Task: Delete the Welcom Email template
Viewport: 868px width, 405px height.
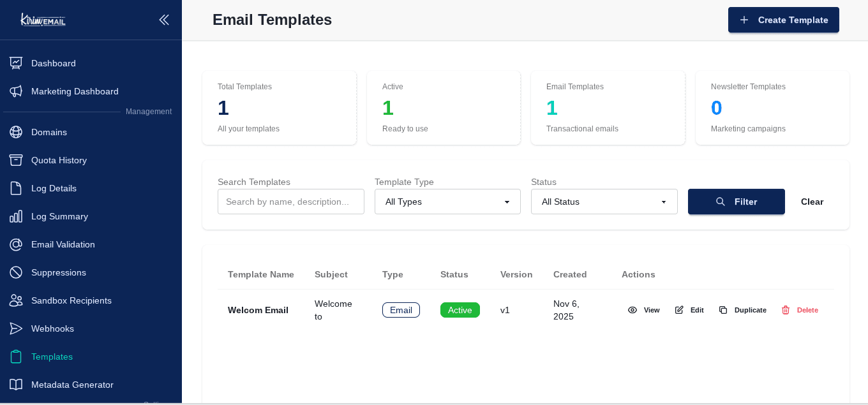Action: (x=800, y=310)
